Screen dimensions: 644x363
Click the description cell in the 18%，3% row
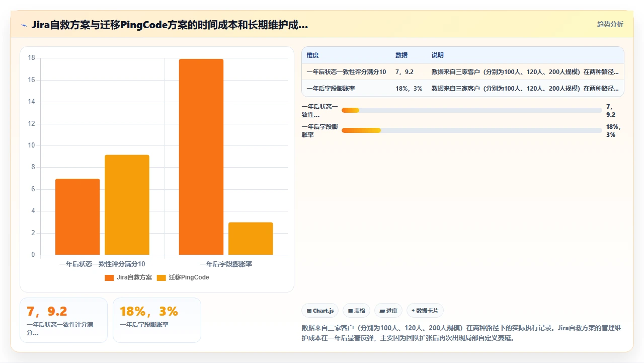[x=525, y=89]
